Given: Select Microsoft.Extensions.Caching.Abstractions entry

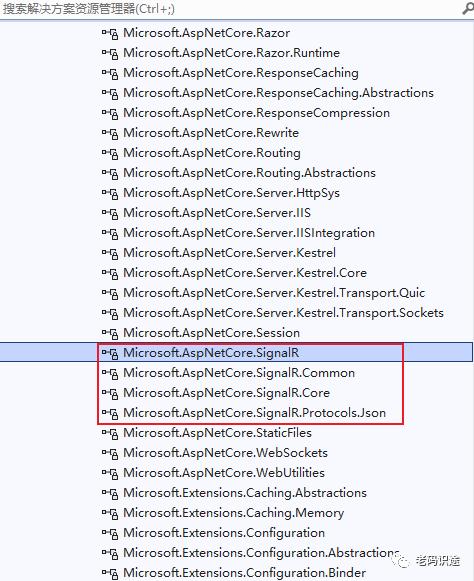Looking at the screenshot, I should pyautogui.click(x=245, y=493).
